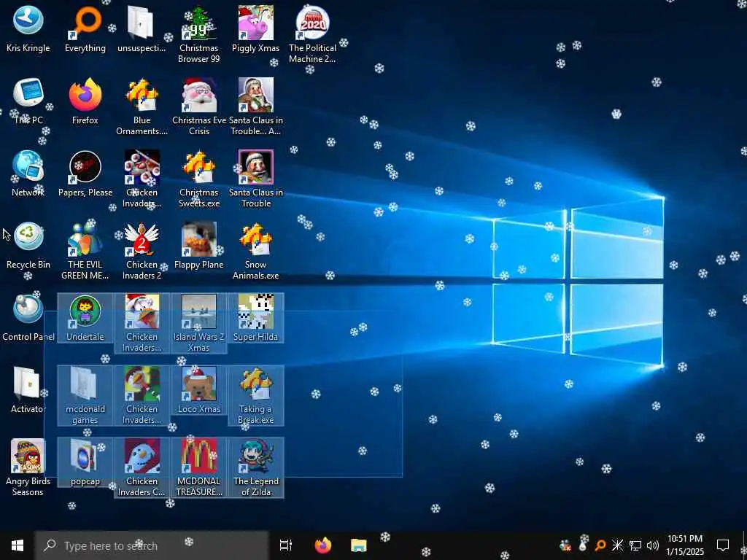Viewport: 747px width, 560px height.
Task: Select the Island Wars 2 Xmas icon
Action: (198, 324)
